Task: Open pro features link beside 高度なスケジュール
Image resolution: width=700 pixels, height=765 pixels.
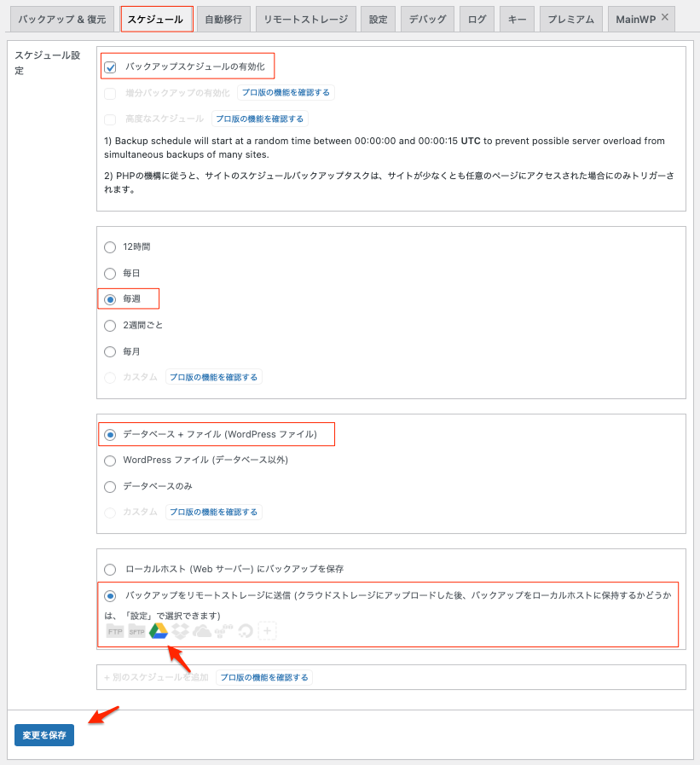Action: coord(259,119)
